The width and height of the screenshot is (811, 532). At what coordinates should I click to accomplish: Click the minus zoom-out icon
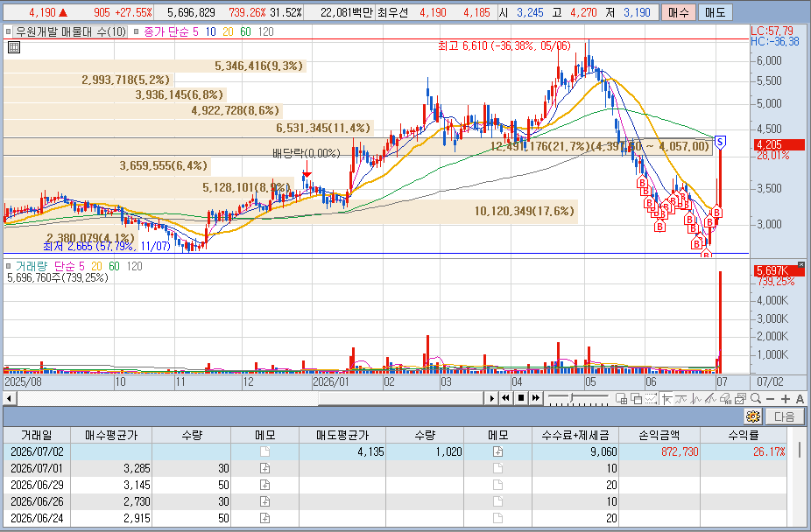(x=770, y=399)
